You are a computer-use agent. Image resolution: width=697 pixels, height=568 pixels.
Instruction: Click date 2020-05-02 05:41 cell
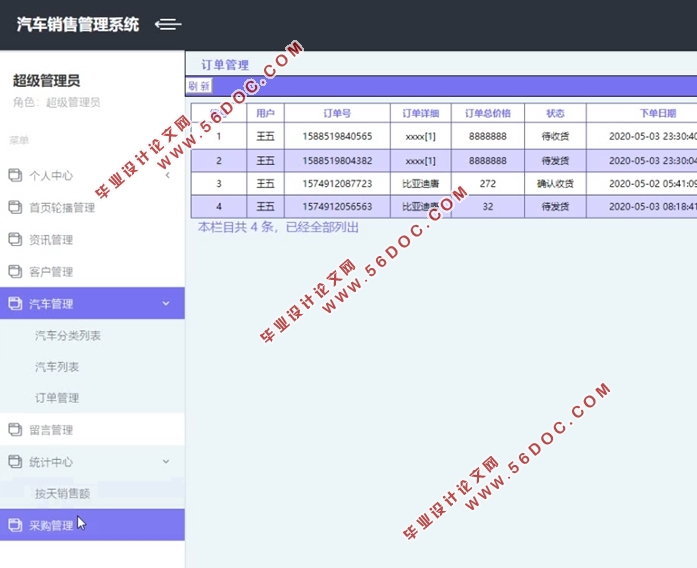pyautogui.click(x=642, y=184)
